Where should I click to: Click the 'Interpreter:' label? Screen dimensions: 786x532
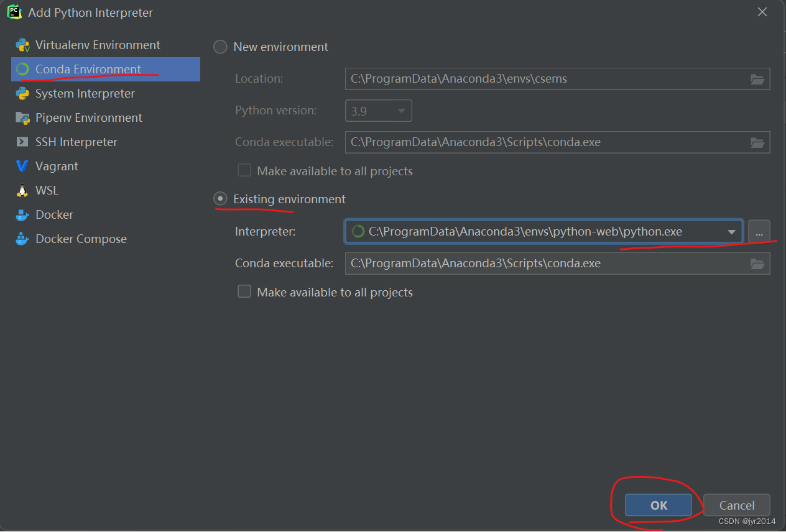tap(266, 232)
